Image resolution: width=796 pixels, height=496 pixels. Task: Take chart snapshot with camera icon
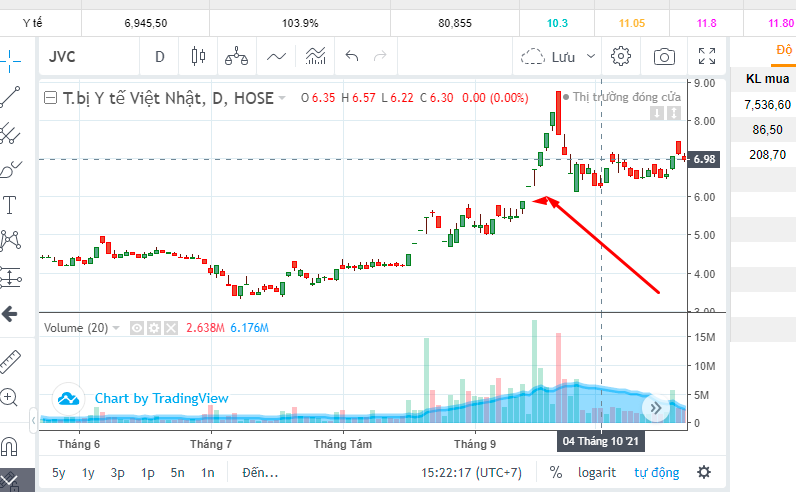(664, 56)
